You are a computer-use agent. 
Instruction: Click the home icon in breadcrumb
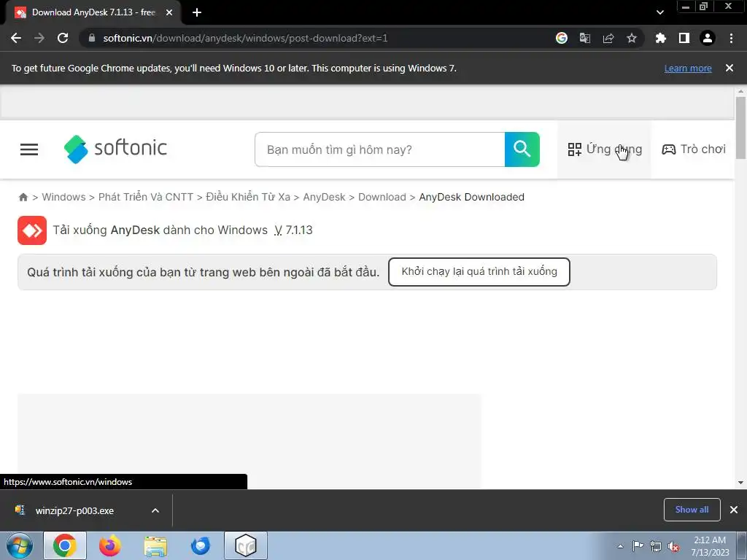pyautogui.click(x=23, y=197)
